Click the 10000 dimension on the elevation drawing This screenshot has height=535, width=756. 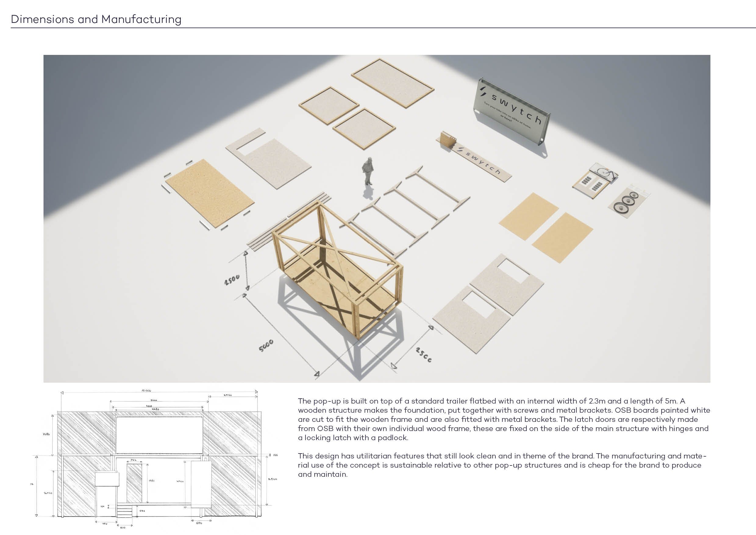point(146,390)
